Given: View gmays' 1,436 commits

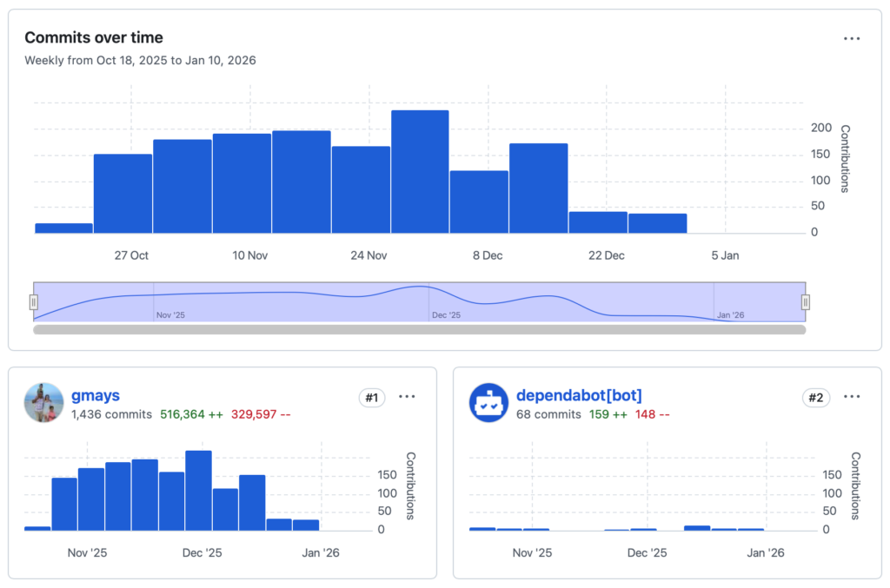Looking at the screenshot, I should (x=111, y=414).
